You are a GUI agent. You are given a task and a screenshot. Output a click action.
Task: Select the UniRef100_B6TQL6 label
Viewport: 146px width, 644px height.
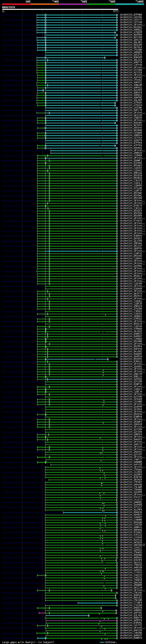tap(131, 48)
